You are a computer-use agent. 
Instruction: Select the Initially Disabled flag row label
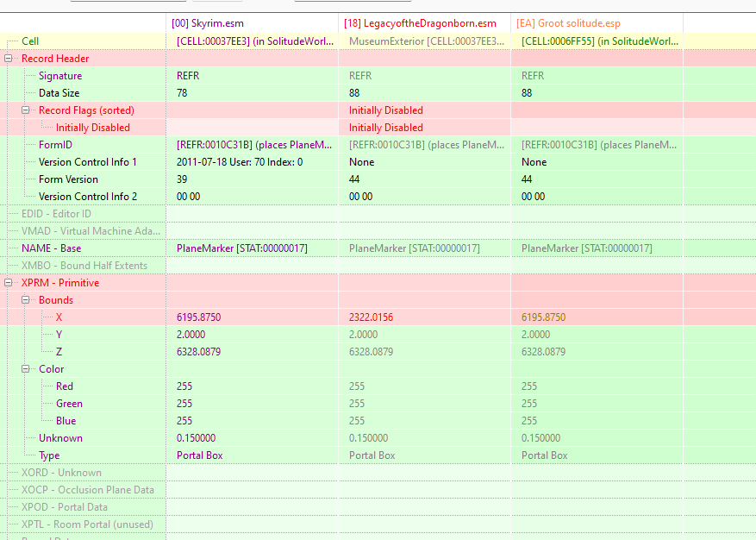tap(92, 128)
